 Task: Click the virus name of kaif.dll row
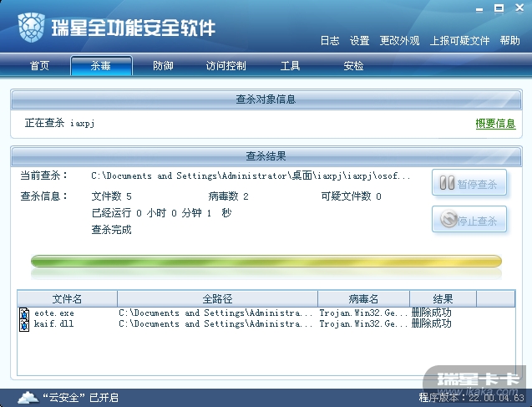(363, 323)
